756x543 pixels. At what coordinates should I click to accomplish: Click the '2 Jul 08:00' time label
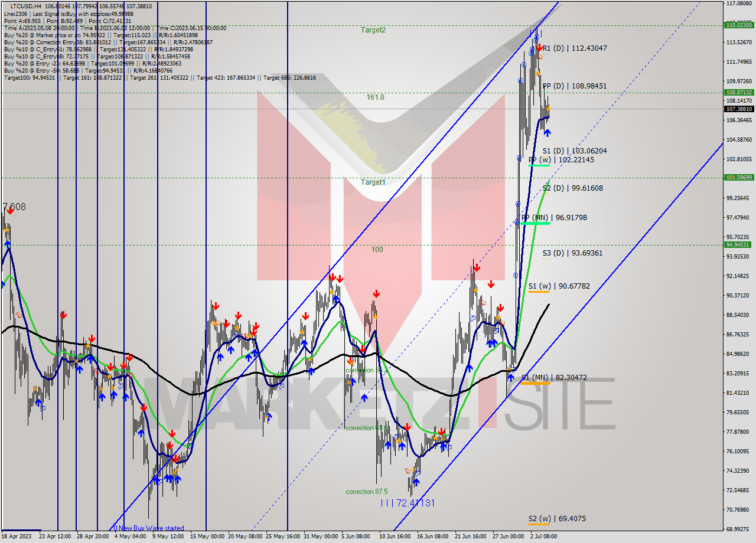[544, 537]
